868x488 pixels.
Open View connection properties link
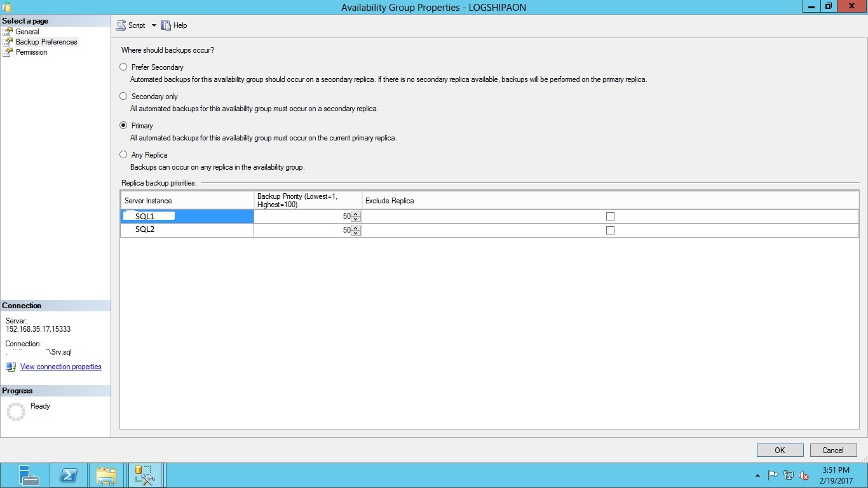61,367
